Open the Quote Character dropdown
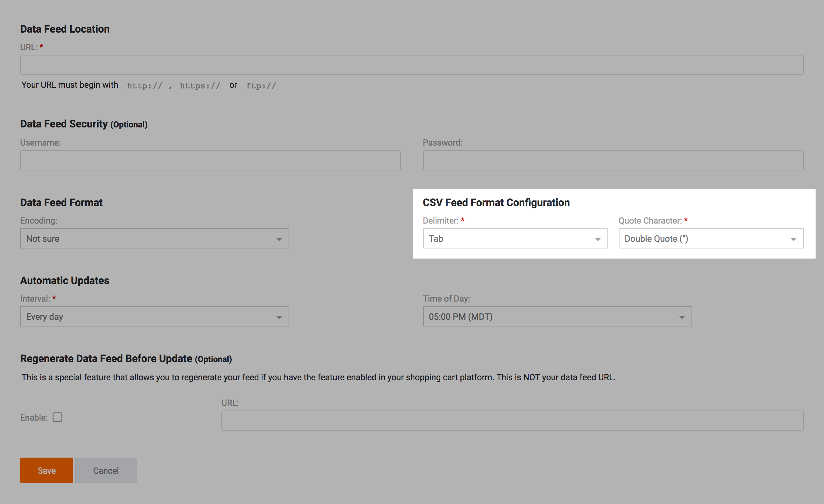Image resolution: width=824 pixels, height=504 pixels. tap(711, 239)
